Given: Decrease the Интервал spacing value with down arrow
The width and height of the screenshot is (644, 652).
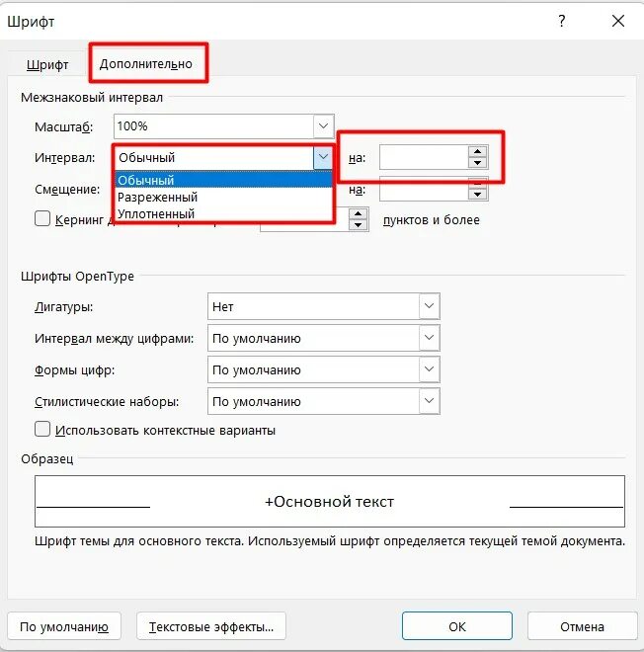Looking at the screenshot, I should coord(477,163).
